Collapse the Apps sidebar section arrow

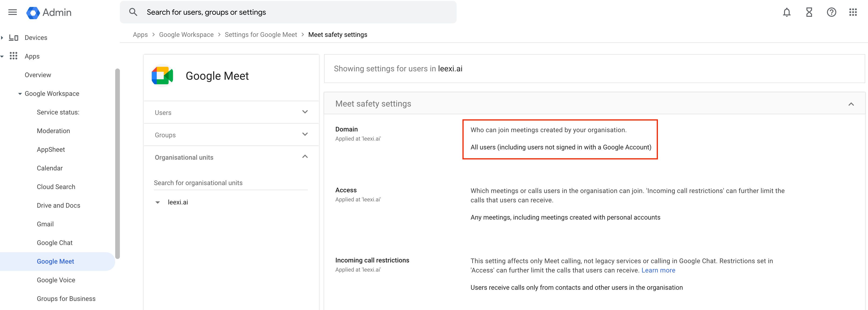[x=2, y=56]
